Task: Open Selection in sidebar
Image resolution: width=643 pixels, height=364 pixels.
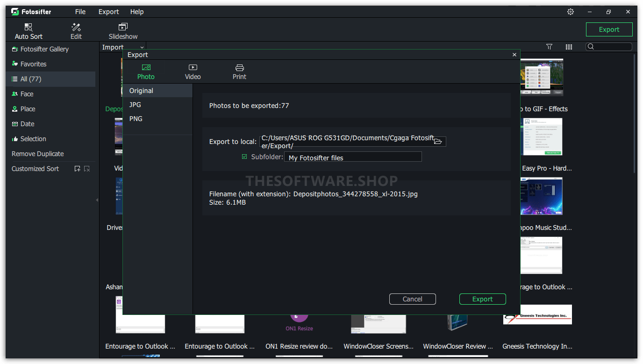Action: [50, 139]
